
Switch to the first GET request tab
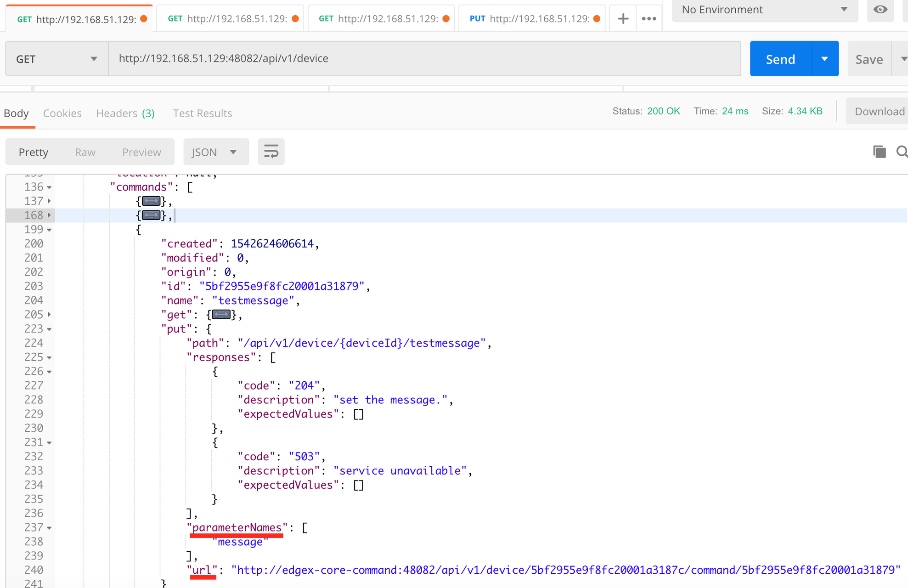coord(79,19)
